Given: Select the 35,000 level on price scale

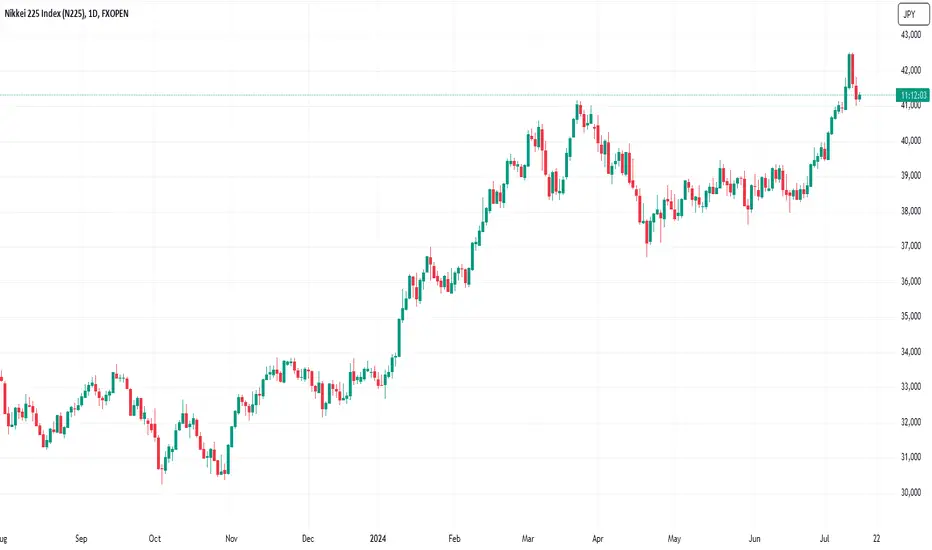Looking at the screenshot, I should click(x=911, y=316).
